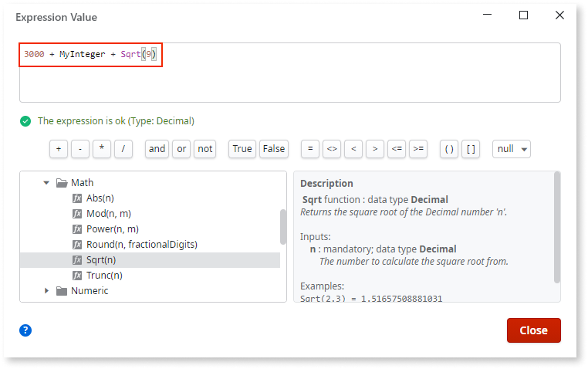588x369 pixels.
Task: Click the fx icon beside Round(n, fractionalDigits)
Action: [x=77, y=245]
